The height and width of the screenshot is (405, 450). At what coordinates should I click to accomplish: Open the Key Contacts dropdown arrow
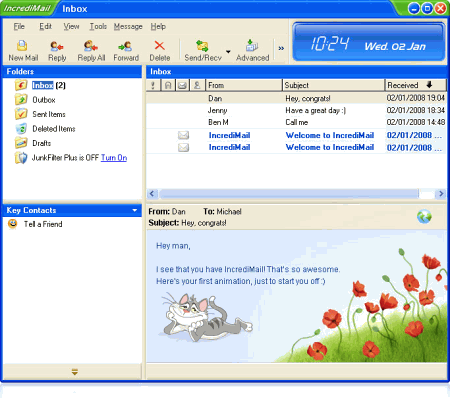click(135, 210)
